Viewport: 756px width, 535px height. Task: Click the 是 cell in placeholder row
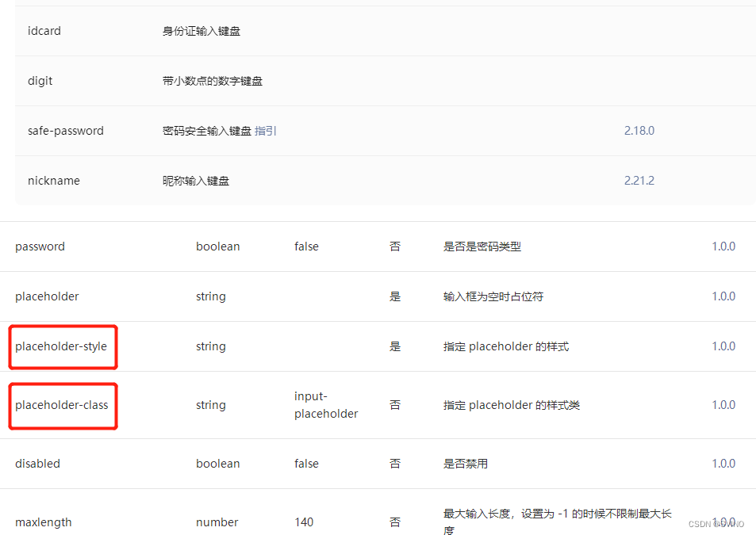(394, 296)
